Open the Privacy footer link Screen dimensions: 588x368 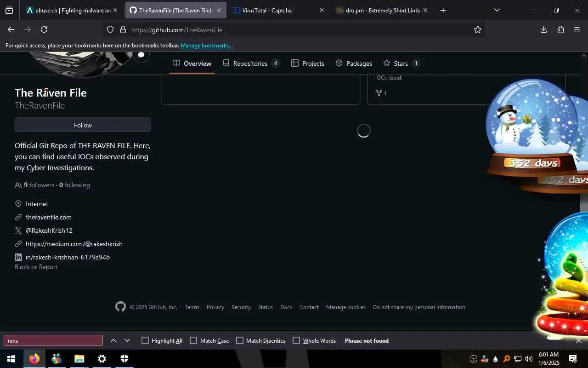tap(215, 307)
